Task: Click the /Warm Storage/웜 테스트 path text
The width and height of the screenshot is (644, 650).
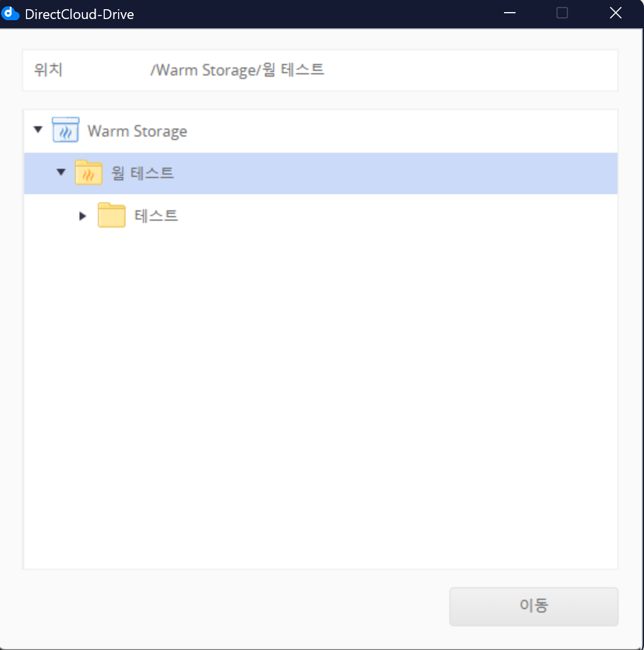Action: 237,70
